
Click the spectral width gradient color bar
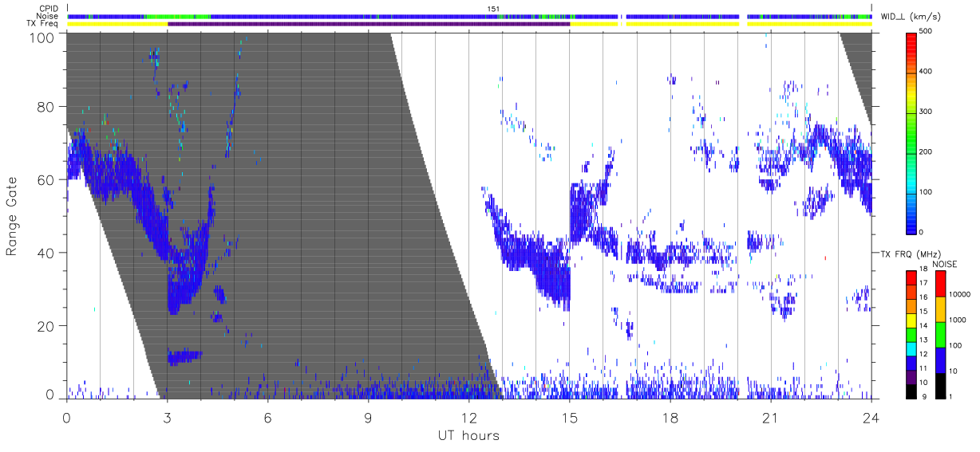[x=911, y=132]
